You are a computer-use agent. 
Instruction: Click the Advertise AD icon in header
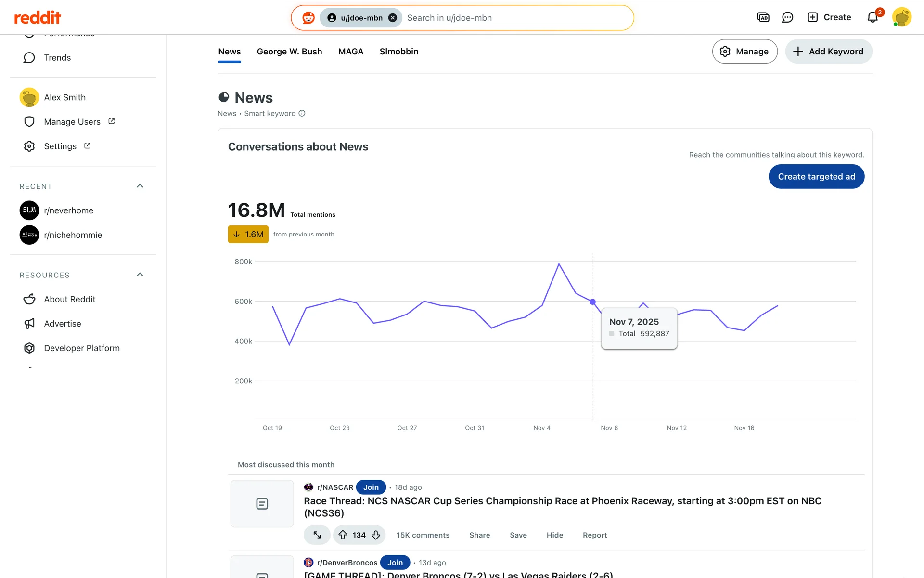pyautogui.click(x=763, y=18)
